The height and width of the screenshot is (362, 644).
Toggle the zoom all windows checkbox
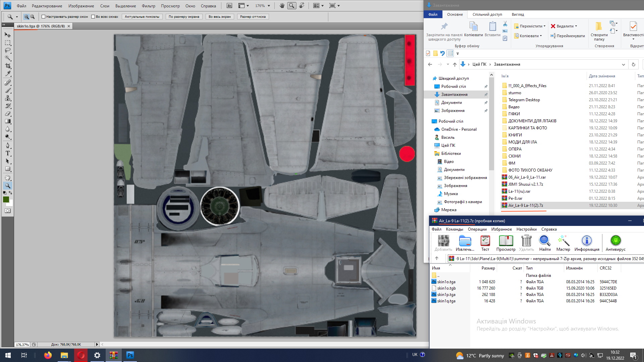pyautogui.click(x=93, y=17)
